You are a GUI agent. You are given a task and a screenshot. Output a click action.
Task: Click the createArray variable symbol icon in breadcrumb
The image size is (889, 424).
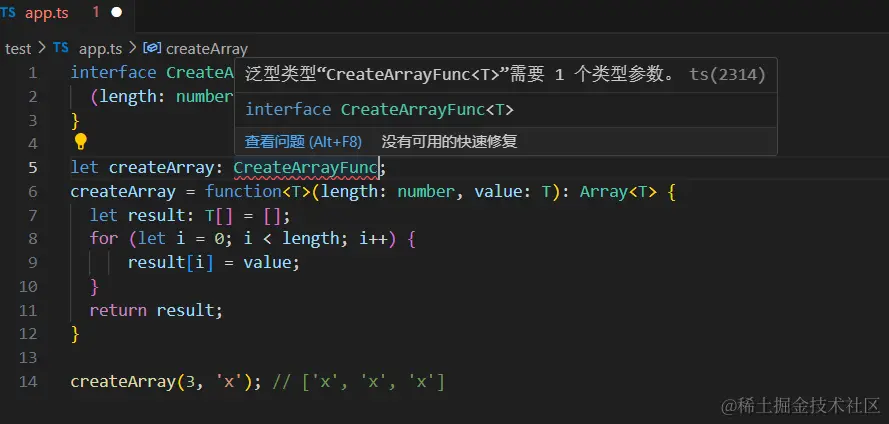(152, 48)
